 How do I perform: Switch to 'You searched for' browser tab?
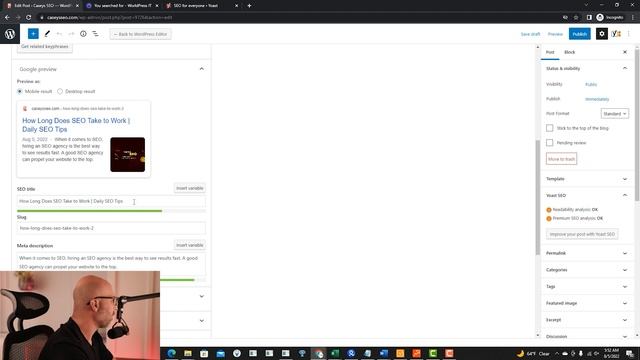coord(122,6)
